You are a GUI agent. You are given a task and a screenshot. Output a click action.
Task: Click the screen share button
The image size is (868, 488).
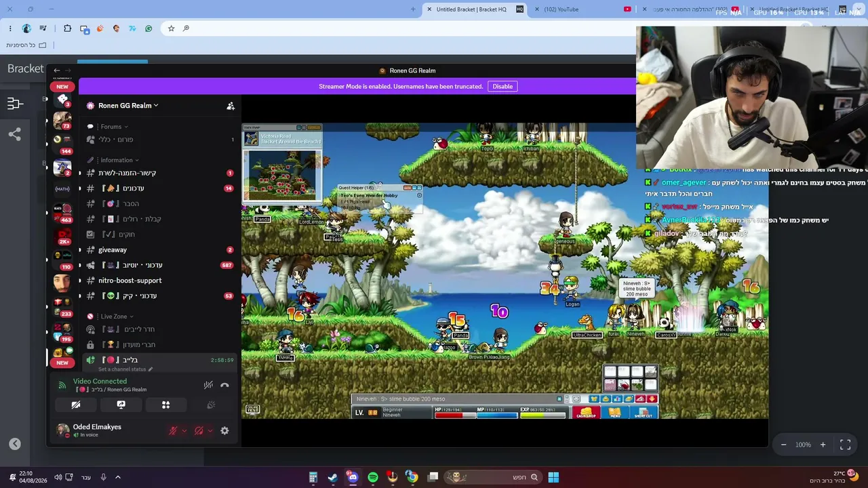point(121,405)
